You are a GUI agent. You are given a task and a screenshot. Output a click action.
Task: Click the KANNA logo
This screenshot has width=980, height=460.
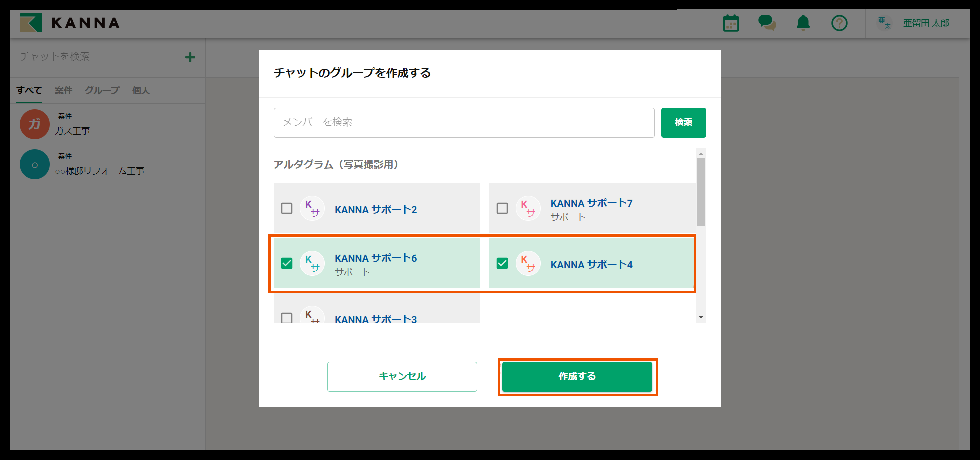[70, 23]
